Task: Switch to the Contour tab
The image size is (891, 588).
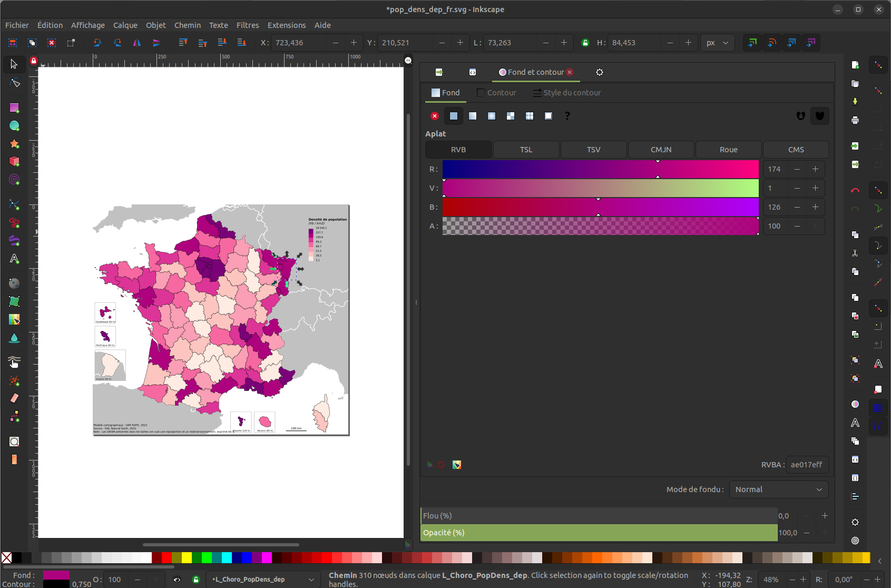Action: (496, 92)
